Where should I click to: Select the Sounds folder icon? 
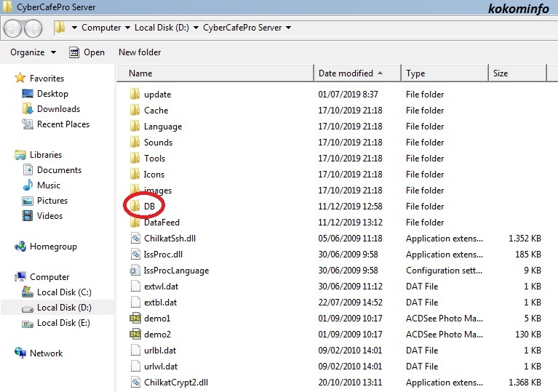tap(135, 143)
